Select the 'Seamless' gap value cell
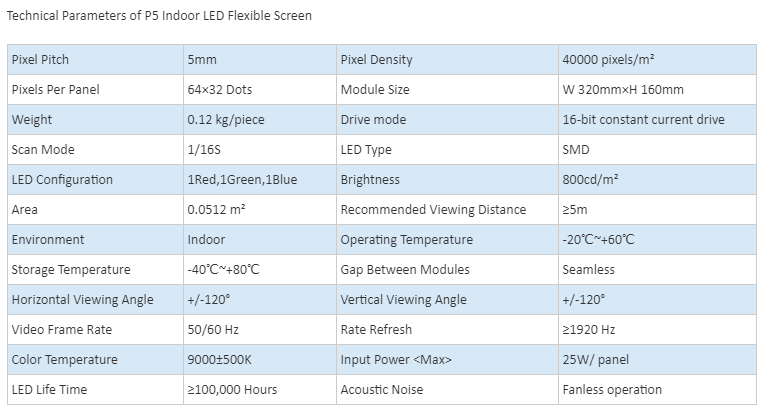 click(657, 270)
